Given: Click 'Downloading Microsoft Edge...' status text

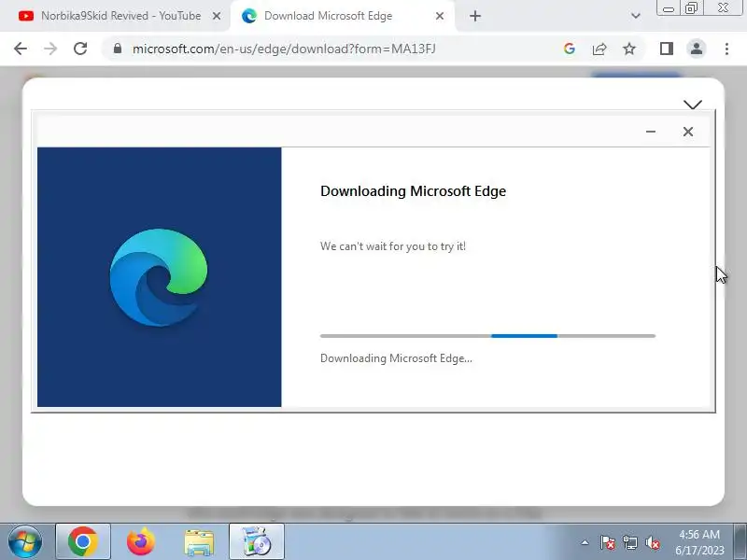Looking at the screenshot, I should [396, 358].
